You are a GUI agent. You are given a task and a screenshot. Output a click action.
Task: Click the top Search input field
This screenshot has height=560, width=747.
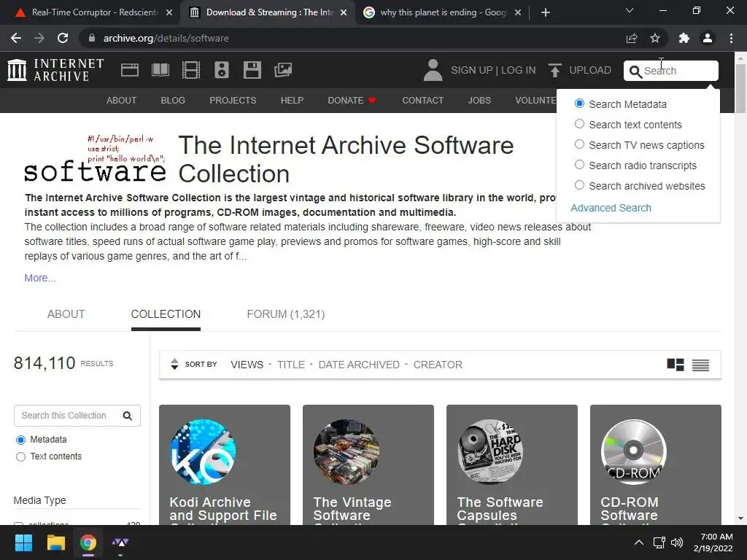click(x=671, y=71)
